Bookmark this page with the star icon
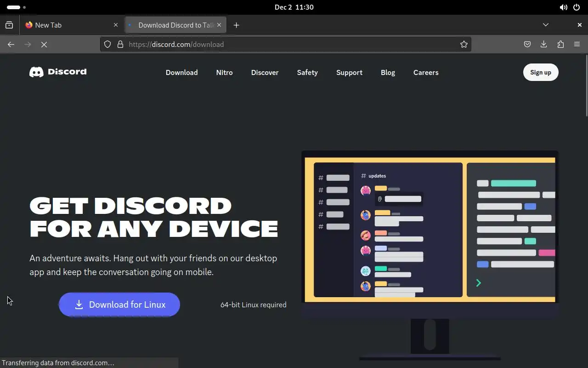Screen dimensions: 588x368 (x=464, y=44)
